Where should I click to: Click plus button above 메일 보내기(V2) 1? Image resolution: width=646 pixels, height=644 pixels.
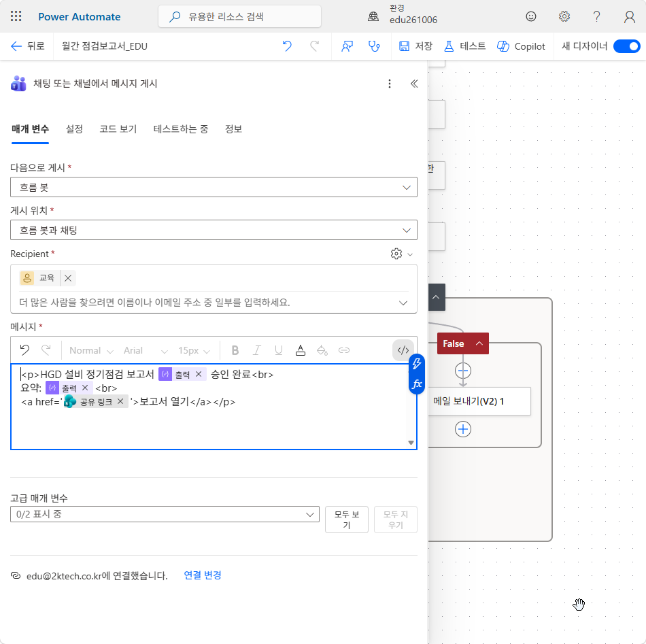pos(463,371)
